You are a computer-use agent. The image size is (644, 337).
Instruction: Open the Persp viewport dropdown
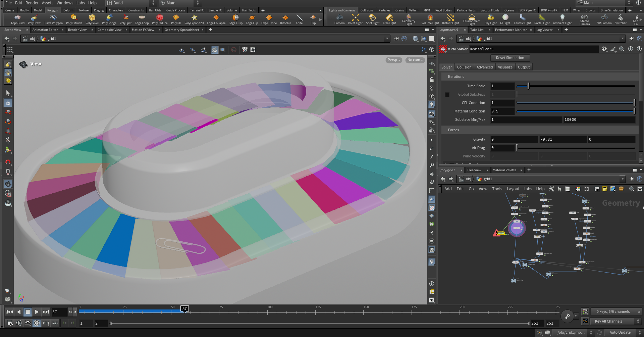394,60
